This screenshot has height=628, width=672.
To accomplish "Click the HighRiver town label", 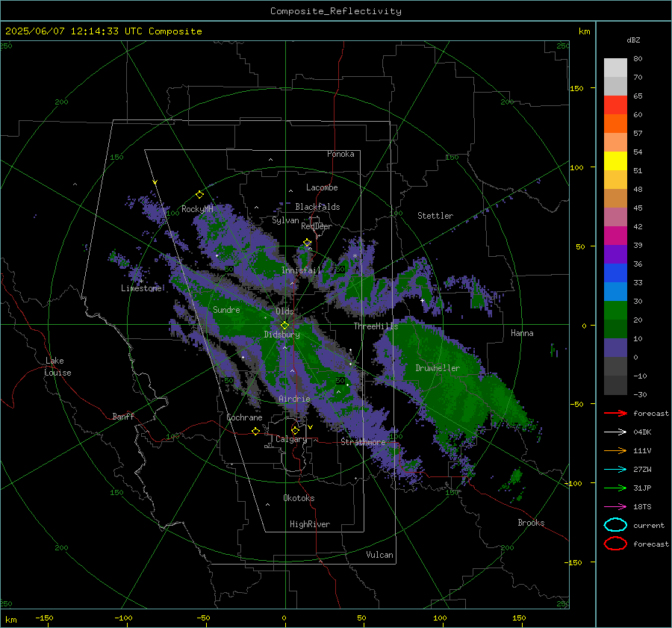I will (x=310, y=524).
